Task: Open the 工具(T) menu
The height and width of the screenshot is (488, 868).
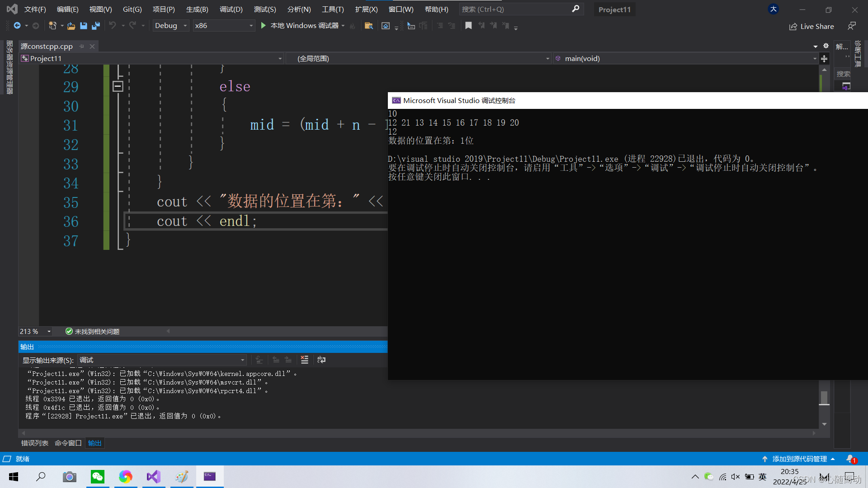Action: click(333, 9)
